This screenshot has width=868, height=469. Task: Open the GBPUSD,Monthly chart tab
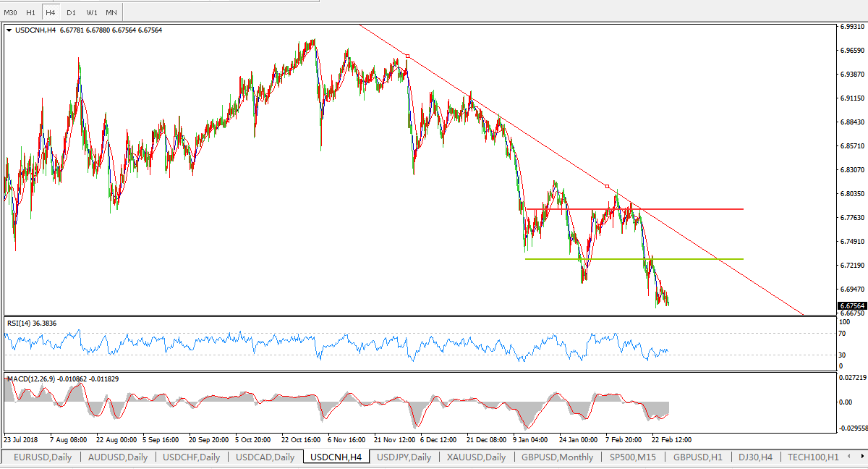point(557,457)
